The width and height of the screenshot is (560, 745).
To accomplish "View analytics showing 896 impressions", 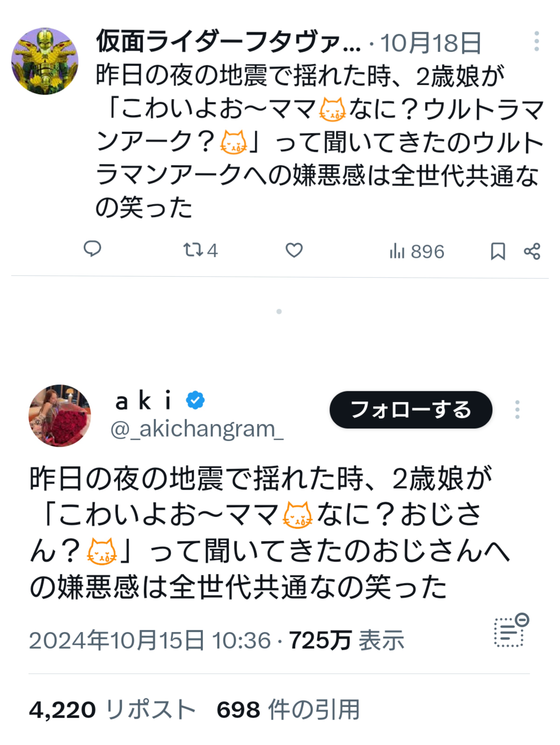I will 417,252.
